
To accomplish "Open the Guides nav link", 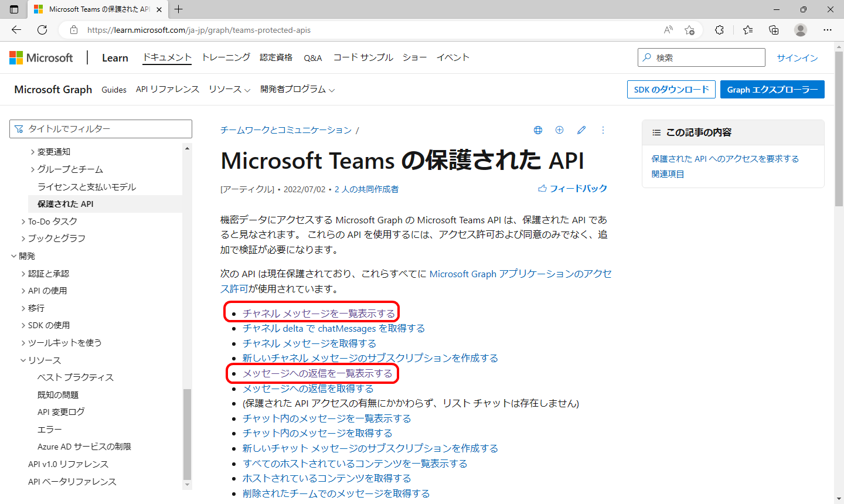I will (x=114, y=90).
